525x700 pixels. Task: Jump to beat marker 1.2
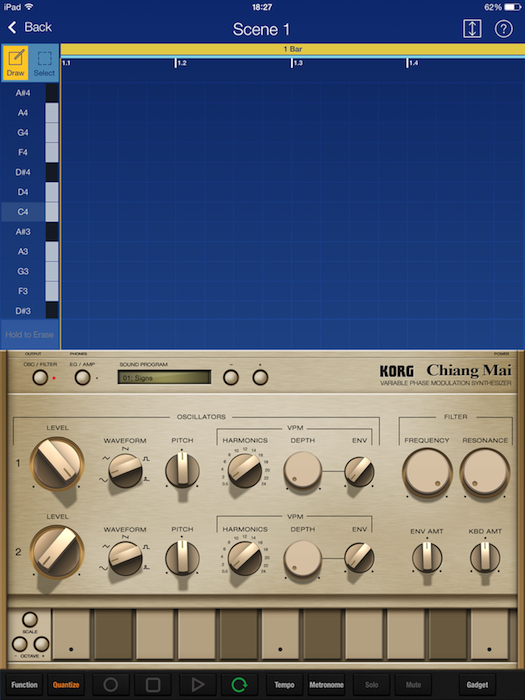pos(181,63)
